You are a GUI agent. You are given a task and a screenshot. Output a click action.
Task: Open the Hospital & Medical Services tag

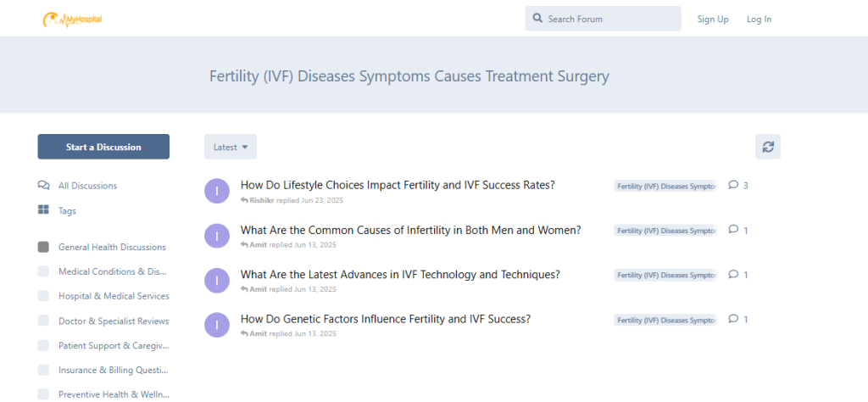tap(114, 296)
